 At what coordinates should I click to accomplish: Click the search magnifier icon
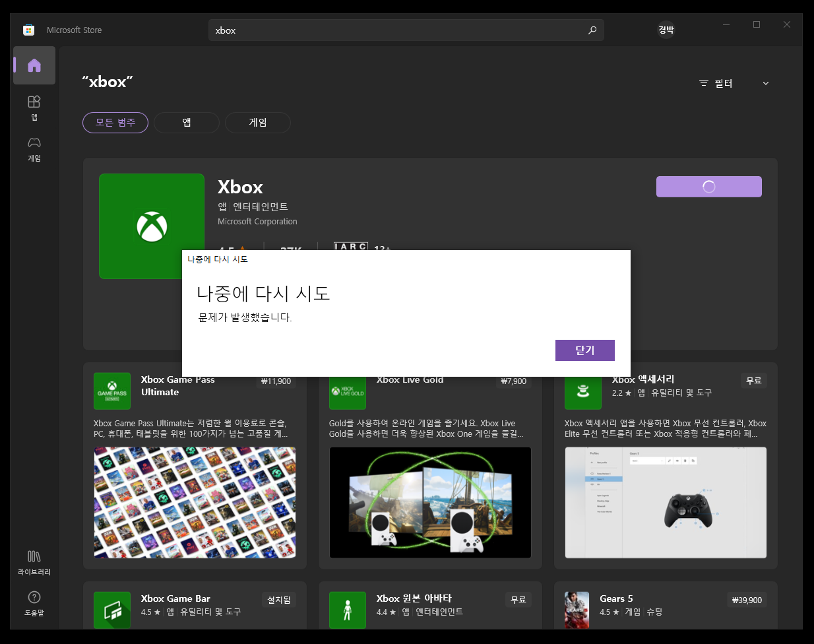[x=592, y=30]
